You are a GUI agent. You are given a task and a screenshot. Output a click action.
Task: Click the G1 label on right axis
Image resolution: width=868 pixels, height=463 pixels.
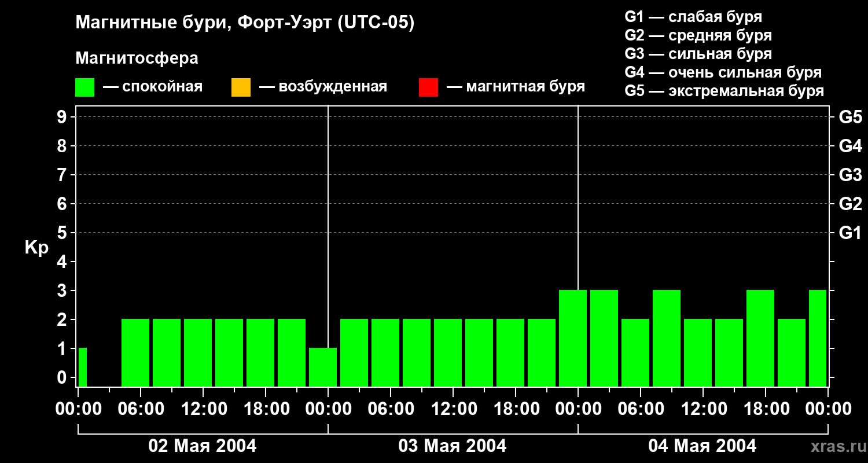pos(851,233)
